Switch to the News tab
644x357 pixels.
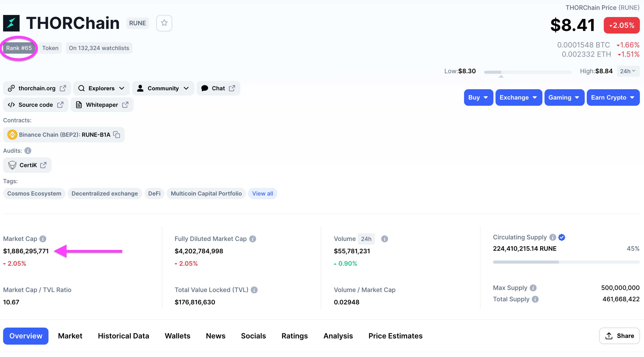[x=216, y=336]
